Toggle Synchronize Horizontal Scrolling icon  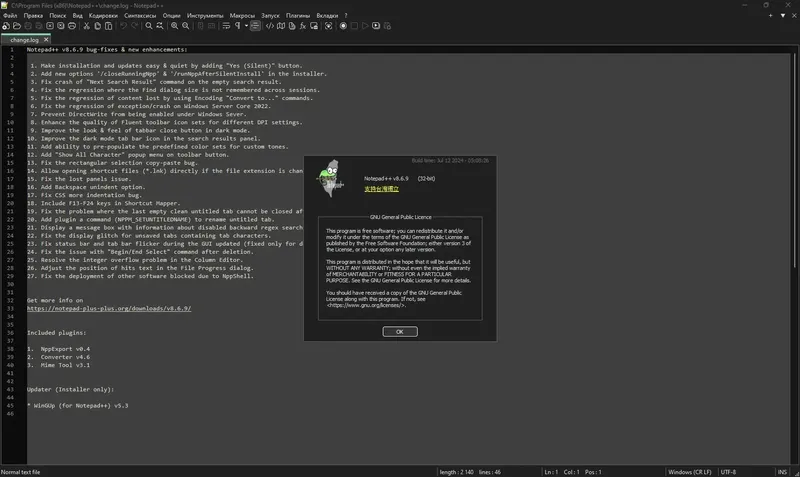[x=211, y=26]
